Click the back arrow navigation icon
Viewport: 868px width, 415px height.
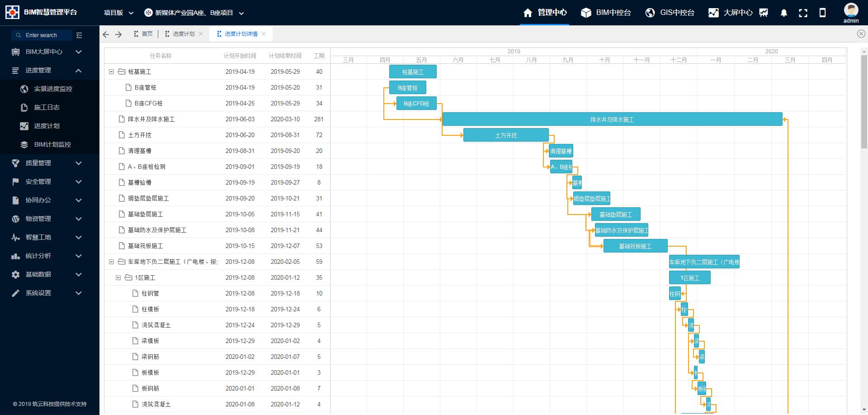tap(106, 34)
